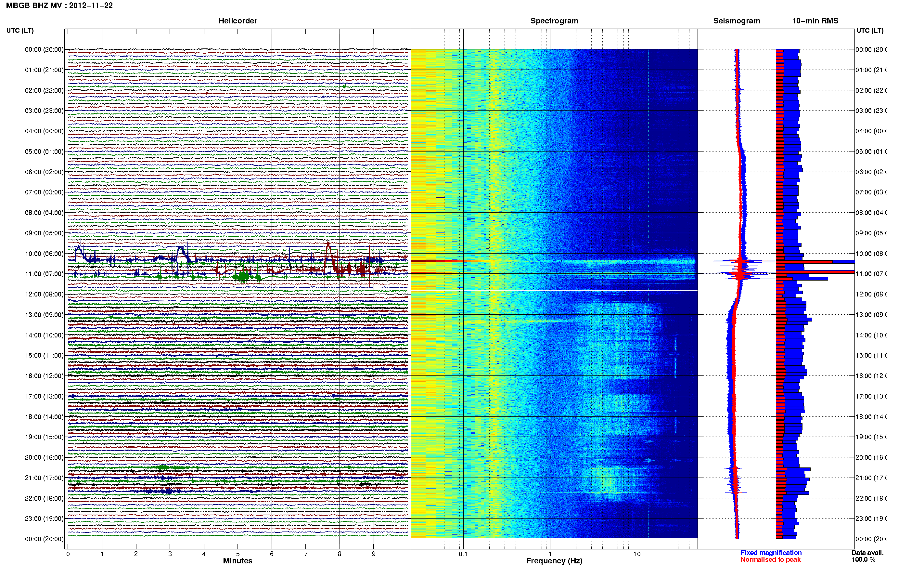
Task: Click the Frequency (Hz) axis title
Action: pos(554,561)
